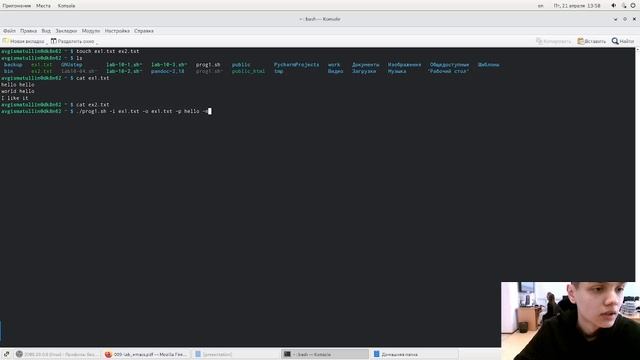The height and width of the screenshot is (360, 640).
Task: Click the notification icon beside the volume
Action: click(624, 6)
